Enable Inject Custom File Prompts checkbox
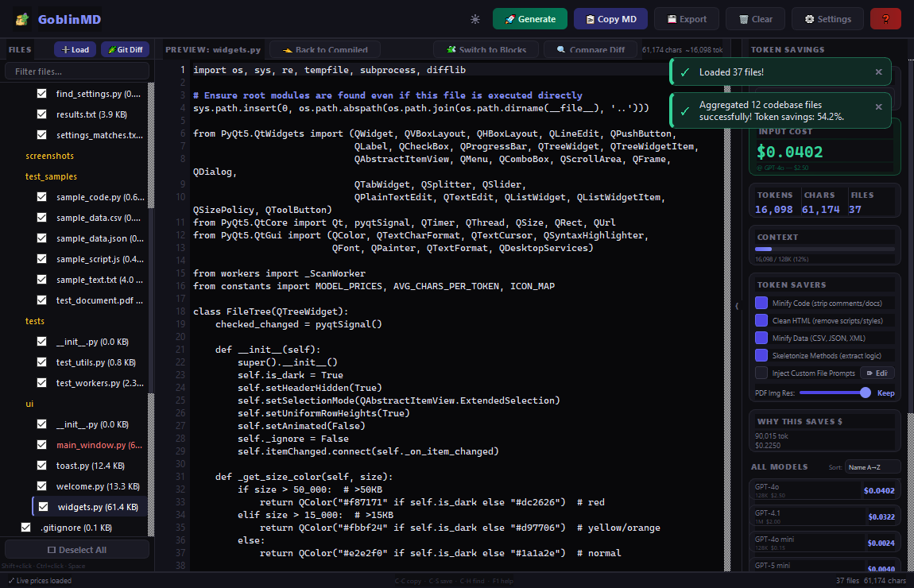 pyautogui.click(x=761, y=373)
